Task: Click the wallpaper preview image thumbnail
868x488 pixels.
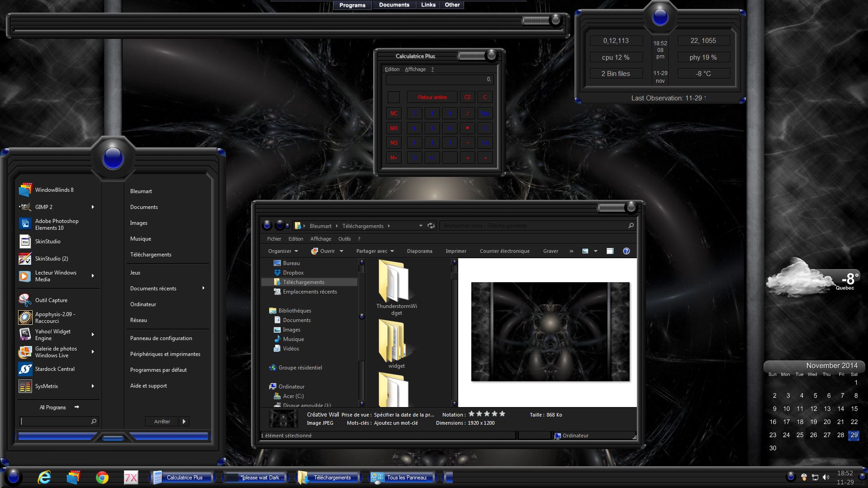Action: pyautogui.click(x=550, y=332)
